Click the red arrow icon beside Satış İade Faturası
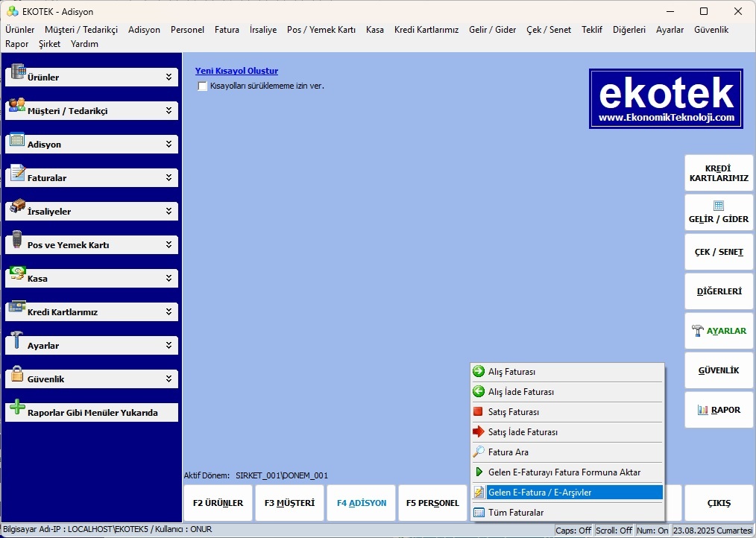The width and height of the screenshot is (756, 538). (x=479, y=432)
